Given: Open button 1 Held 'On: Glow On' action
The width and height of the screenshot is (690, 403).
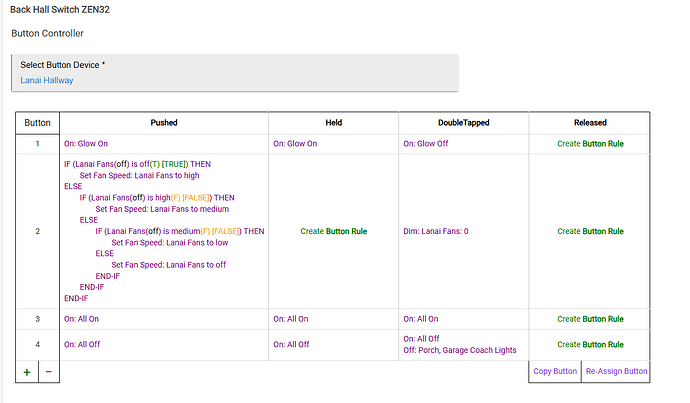Looking at the screenshot, I should [x=295, y=144].
